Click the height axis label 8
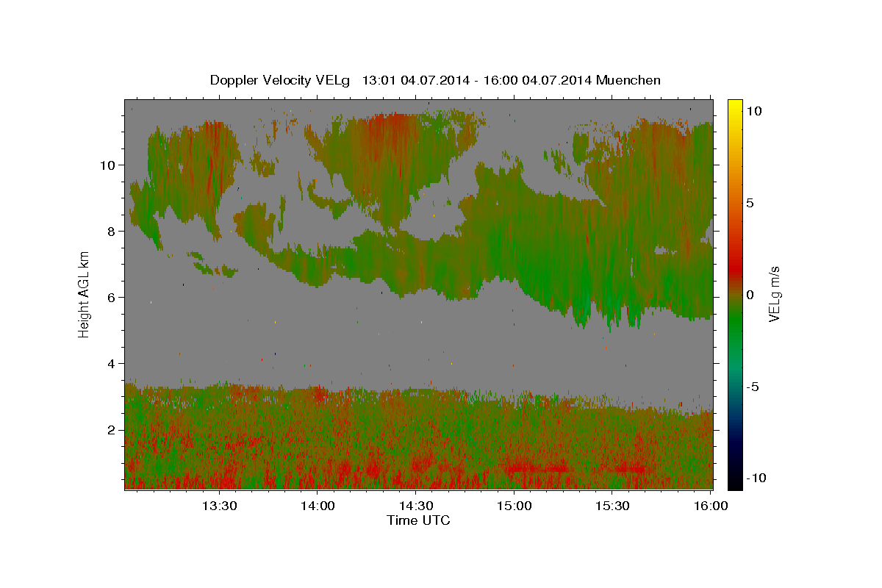The width and height of the screenshot is (882, 588). (110, 231)
